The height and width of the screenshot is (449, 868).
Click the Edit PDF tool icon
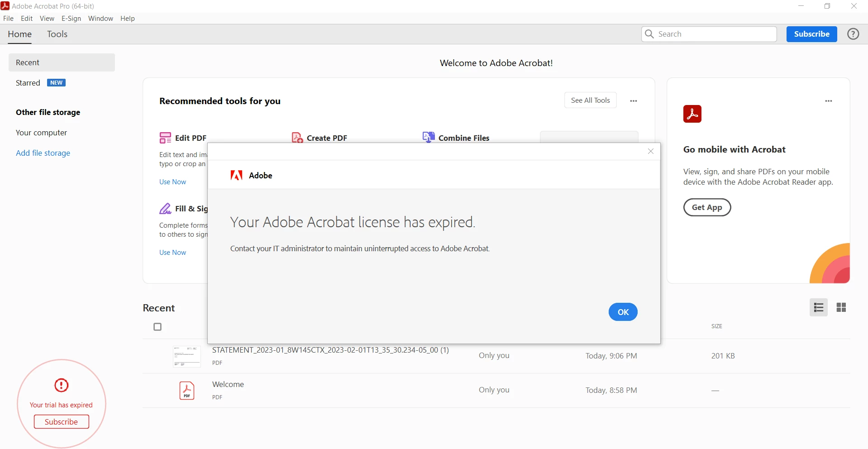coord(165,138)
